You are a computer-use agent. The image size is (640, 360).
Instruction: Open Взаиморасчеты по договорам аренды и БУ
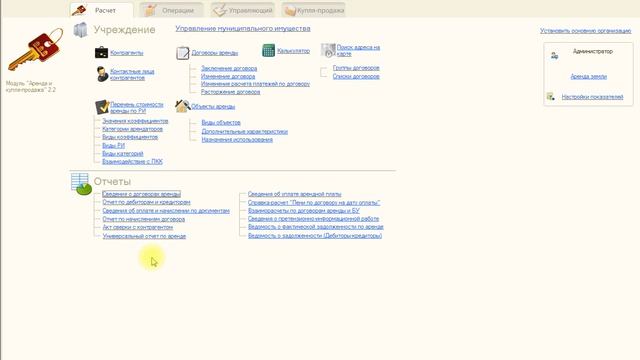tap(304, 211)
